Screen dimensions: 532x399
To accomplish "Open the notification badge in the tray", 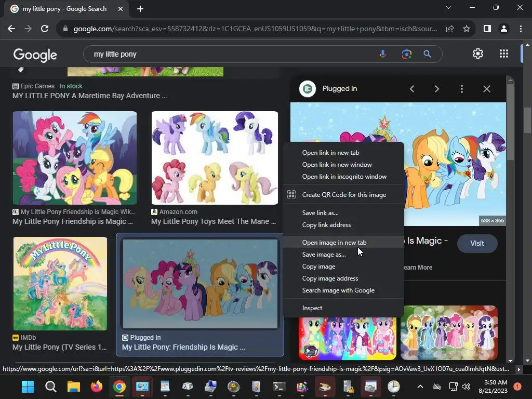I will pyautogui.click(x=517, y=387).
